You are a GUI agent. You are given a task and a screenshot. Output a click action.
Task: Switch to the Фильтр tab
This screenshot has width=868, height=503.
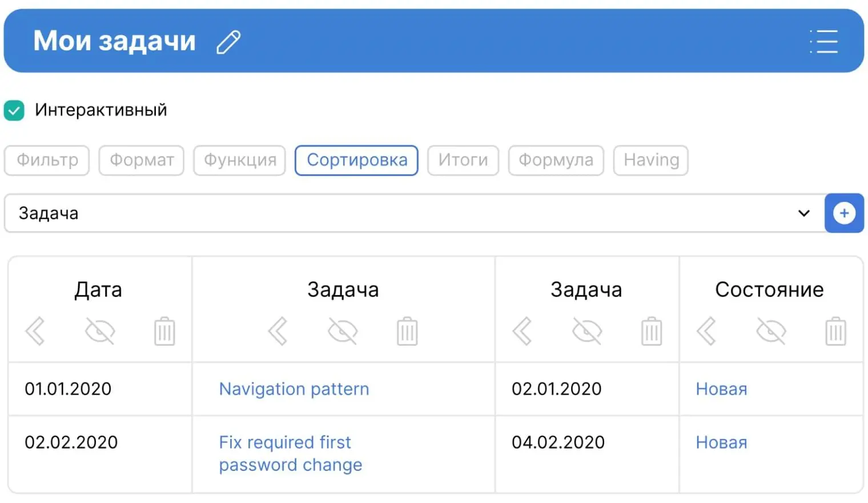[47, 160]
